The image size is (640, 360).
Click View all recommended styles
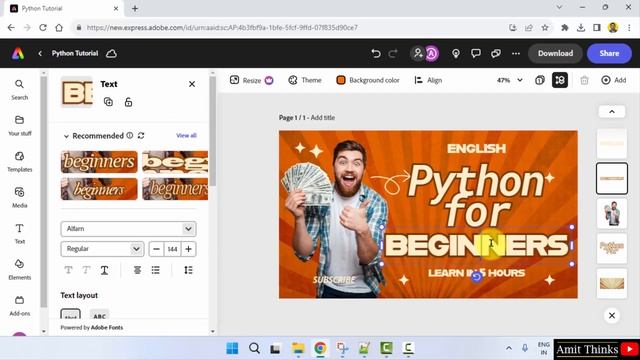[186, 136]
